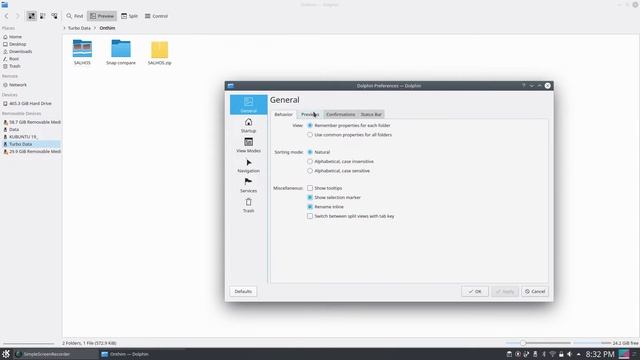640x360 pixels.
Task: Open the 29.9 GiB Removable Media device
Action: pos(31,151)
